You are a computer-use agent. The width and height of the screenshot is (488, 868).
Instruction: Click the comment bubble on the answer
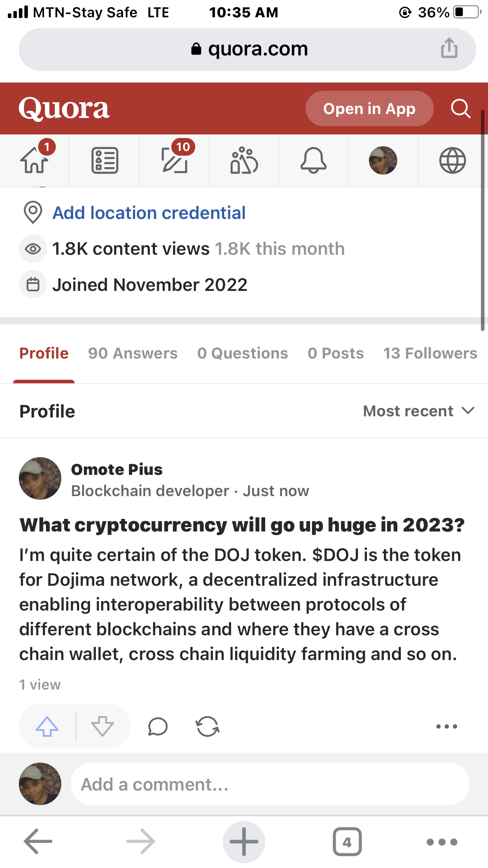tap(158, 726)
